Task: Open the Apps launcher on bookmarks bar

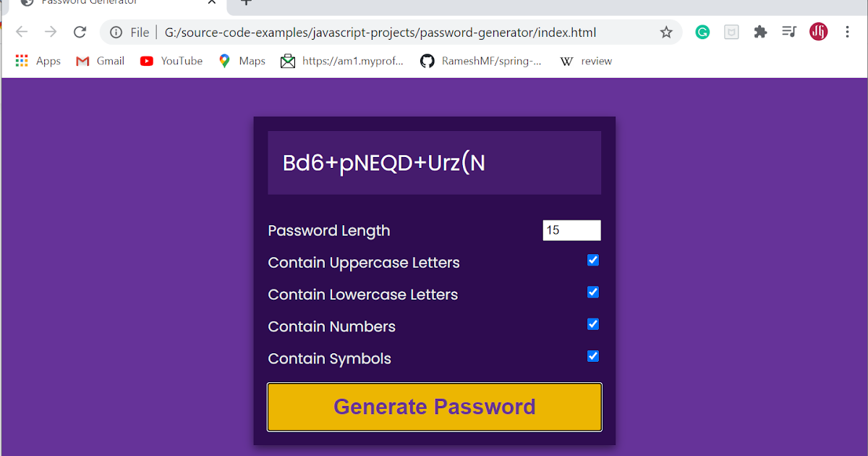Action: pos(37,61)
